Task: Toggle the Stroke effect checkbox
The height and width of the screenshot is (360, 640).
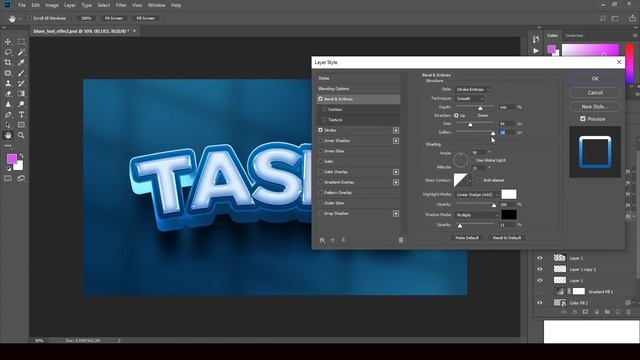Action: [320, 130]
